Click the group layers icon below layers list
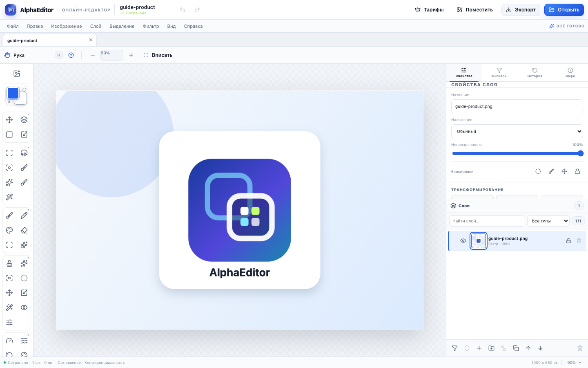Image resolution: width=588 pixels, height=368 pixels. [503, 348]
